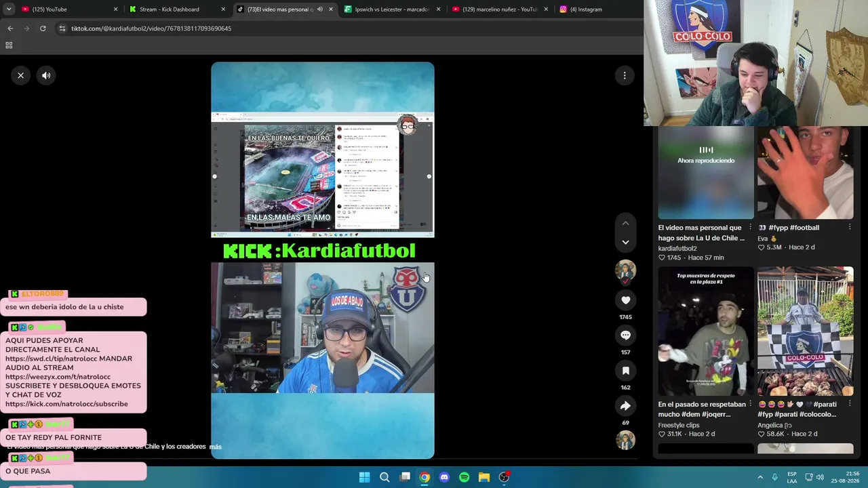Open the now-playing "Ahora reproduciendo" thumbnail

coord(705,173)
